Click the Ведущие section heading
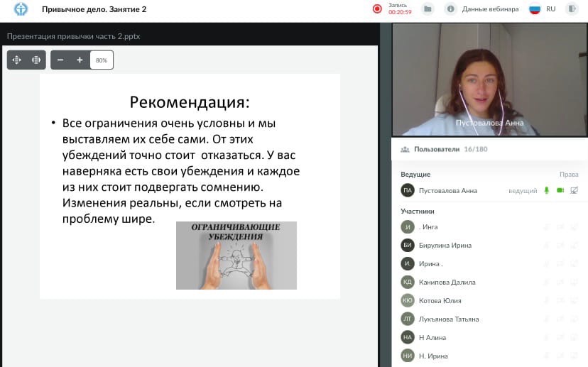 tap(415, 175)
